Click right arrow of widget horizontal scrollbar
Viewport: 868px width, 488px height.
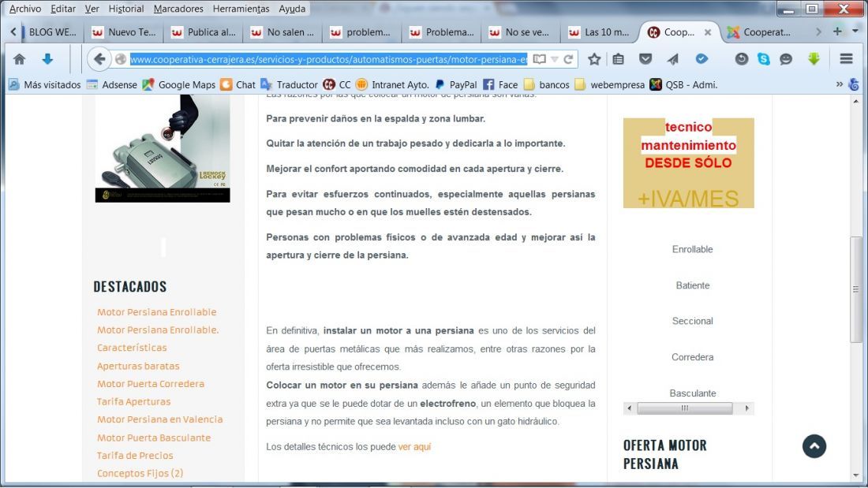click(746, 408)
